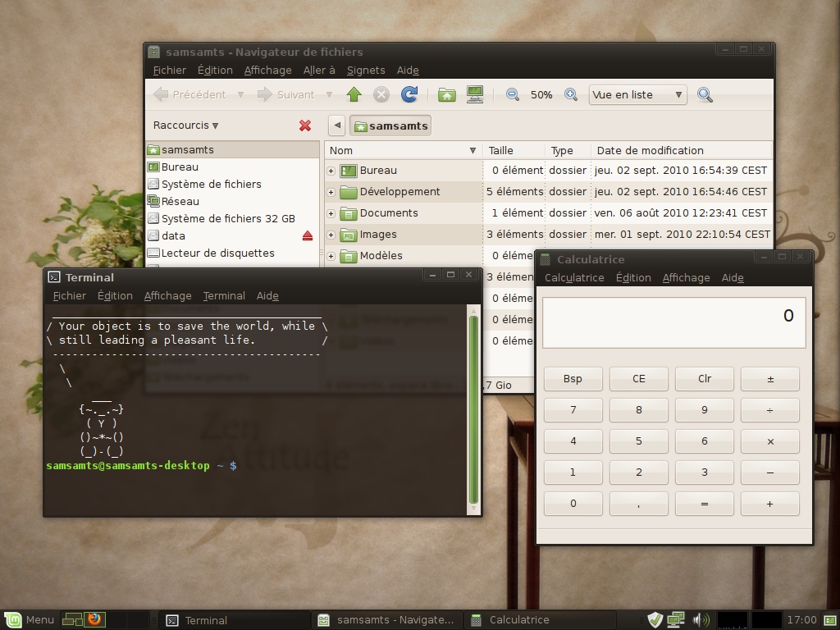Click the shield update manager tray icon
The image size is (840, 630).
coord(655,620)
